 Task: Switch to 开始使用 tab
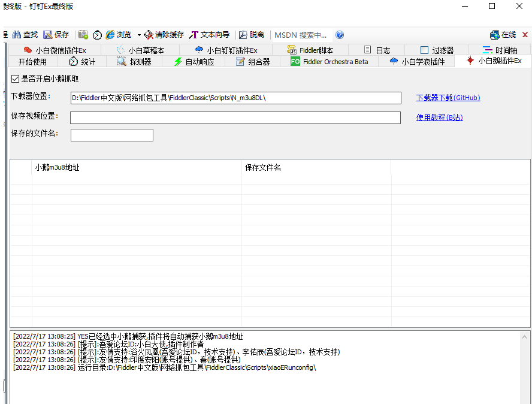(32, 62)
